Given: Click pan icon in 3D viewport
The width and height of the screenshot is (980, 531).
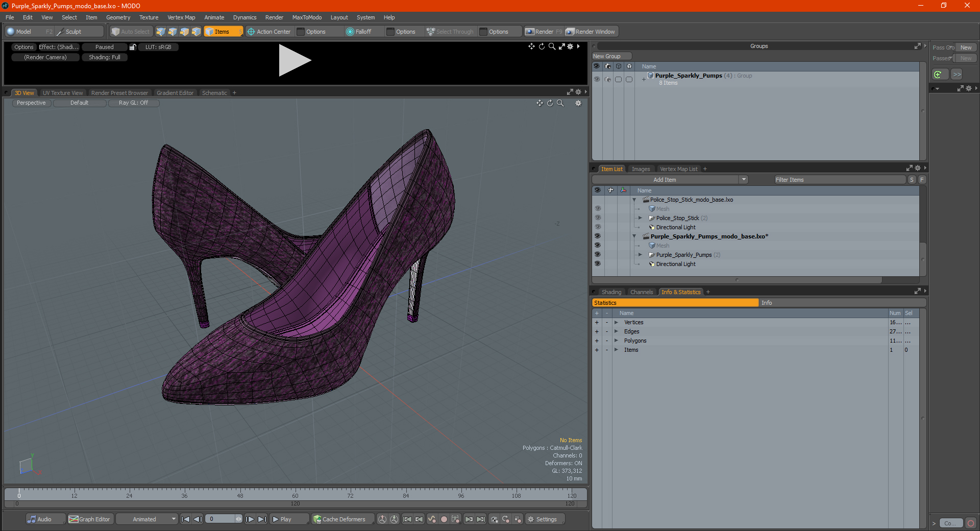Looking at the screenshot, I should (540, 103).
